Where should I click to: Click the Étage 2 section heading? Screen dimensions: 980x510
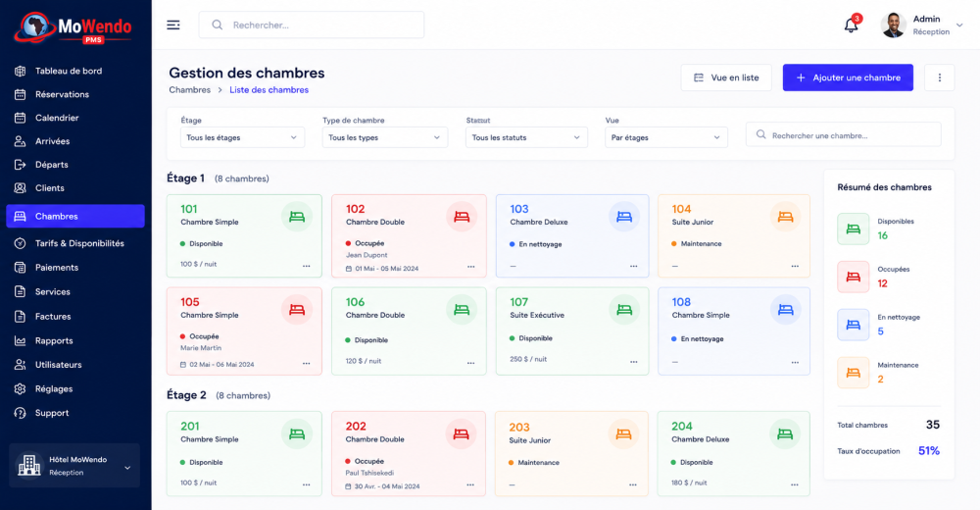(x=186, y=395)
